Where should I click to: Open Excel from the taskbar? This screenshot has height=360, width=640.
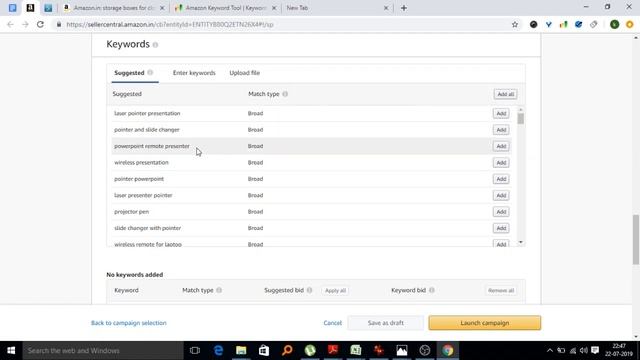[356, 351]
